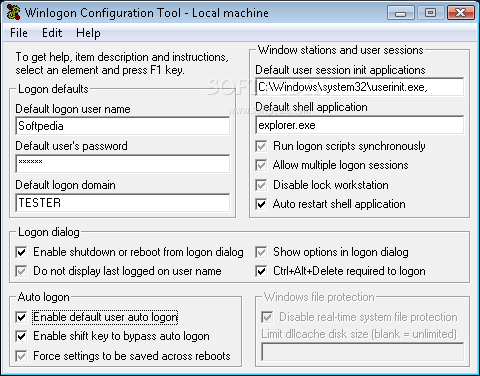Screen dimensions: 480x376
Task: Click the 'Logon dialog' group label
Action: pos(49,232)
